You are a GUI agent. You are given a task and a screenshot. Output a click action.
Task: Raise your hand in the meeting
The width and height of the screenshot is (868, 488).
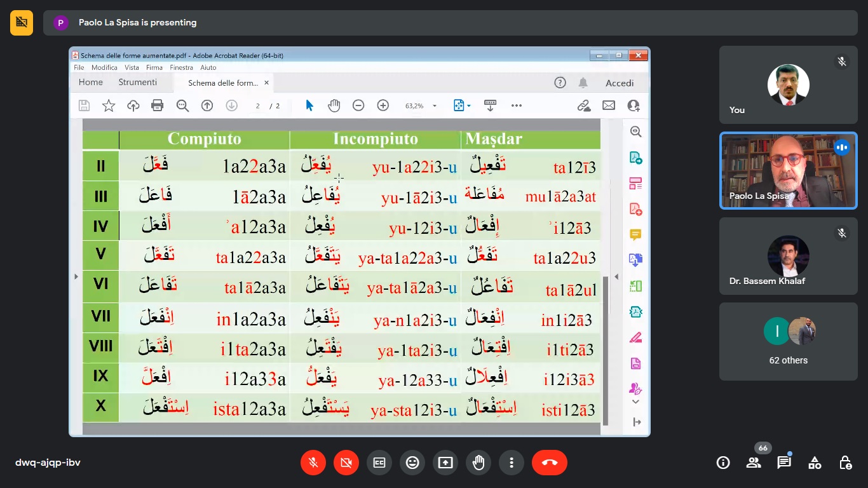478,463
